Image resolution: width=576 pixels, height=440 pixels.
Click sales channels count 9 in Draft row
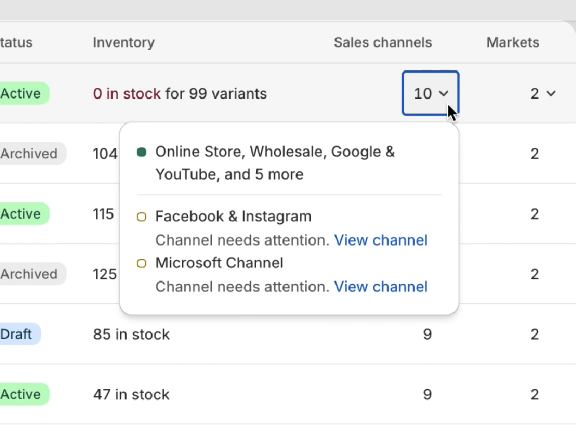tap(427, 334)
